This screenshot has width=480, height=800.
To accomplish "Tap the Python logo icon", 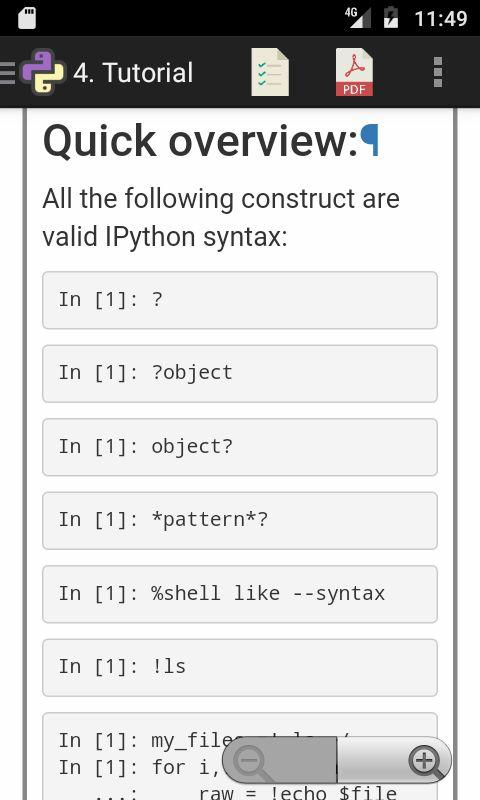I will point(43,72).
